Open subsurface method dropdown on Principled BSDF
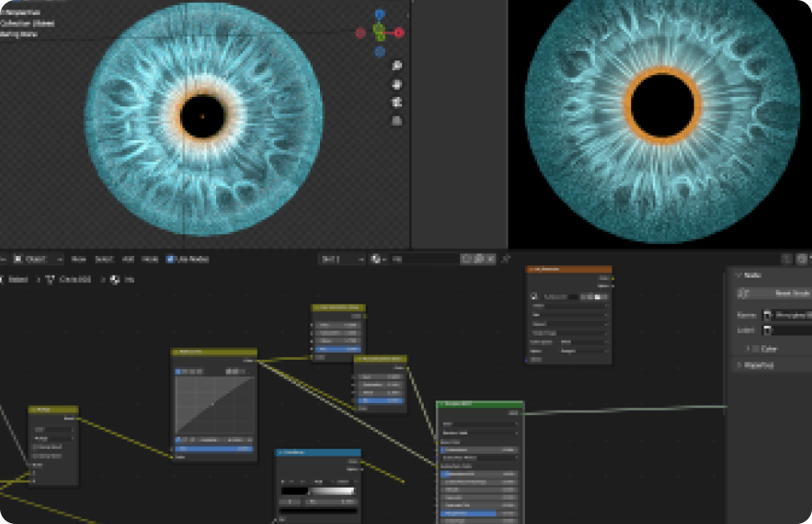Screen dimensions: 812x524 coord(480,433)
